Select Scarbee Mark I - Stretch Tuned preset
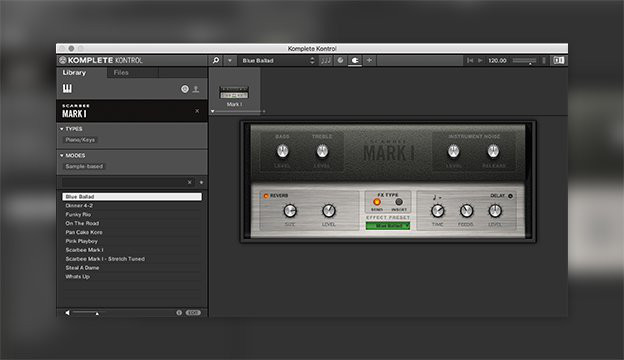The image size is (624, 360). (132, 259)
